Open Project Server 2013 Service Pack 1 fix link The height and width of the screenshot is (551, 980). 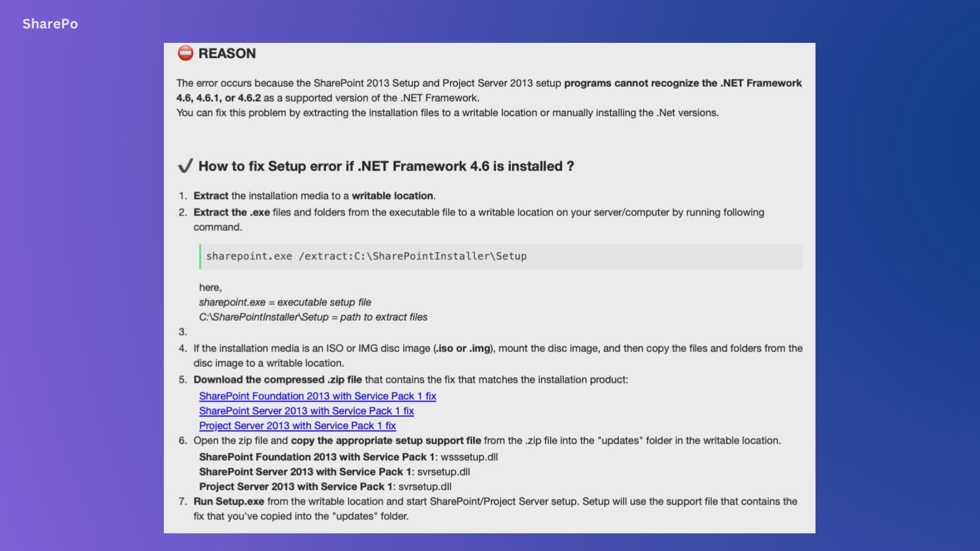[297, 425]
